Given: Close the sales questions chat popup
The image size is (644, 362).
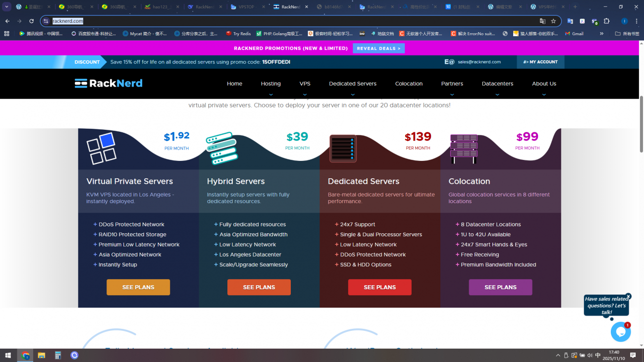Looking at the screenshot, I should [628, 296].
